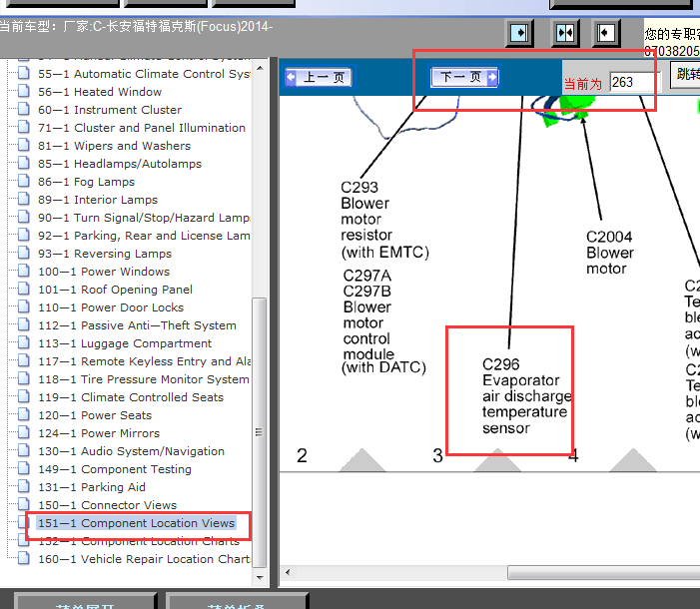Click the C297A C297B Blower motor control module label

pyautogui.click(x=383, y=321)
